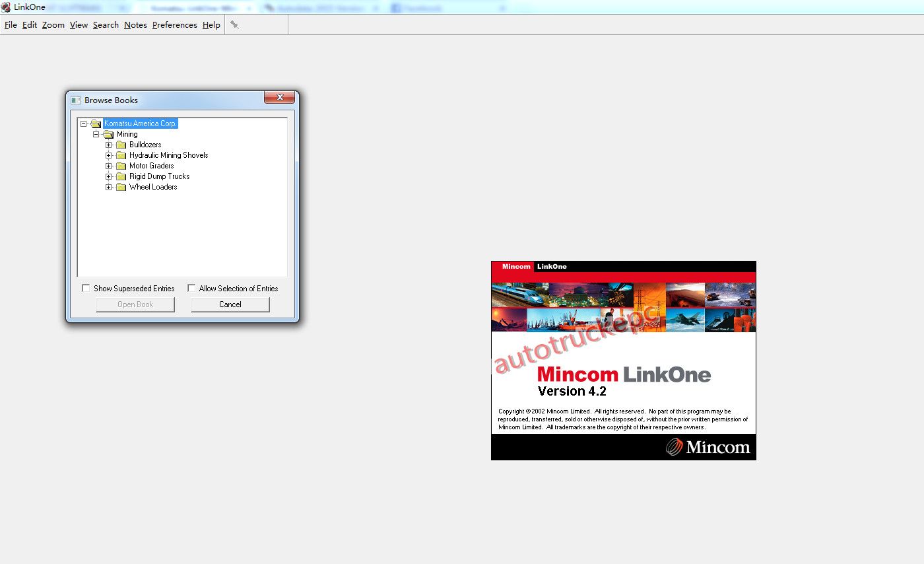
Task: Click the Motor Graders folder icon
Action: (x=121, y=166)
